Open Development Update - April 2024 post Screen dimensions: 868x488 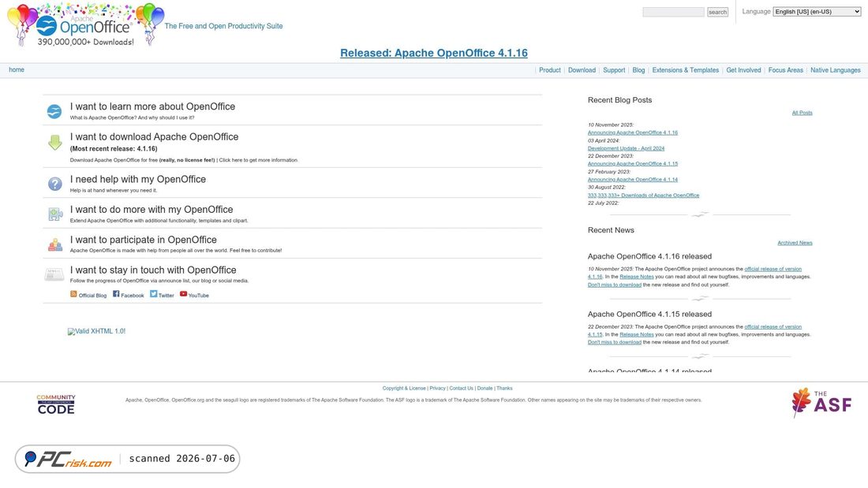(626, 148)
